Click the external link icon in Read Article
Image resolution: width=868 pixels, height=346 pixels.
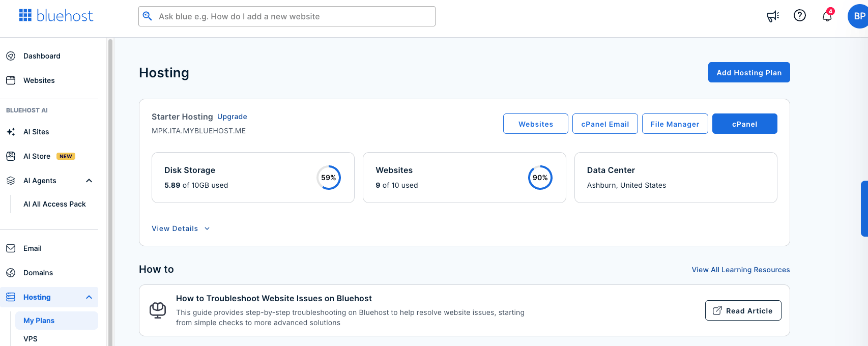pyautogui.click(x=717, y=310)
